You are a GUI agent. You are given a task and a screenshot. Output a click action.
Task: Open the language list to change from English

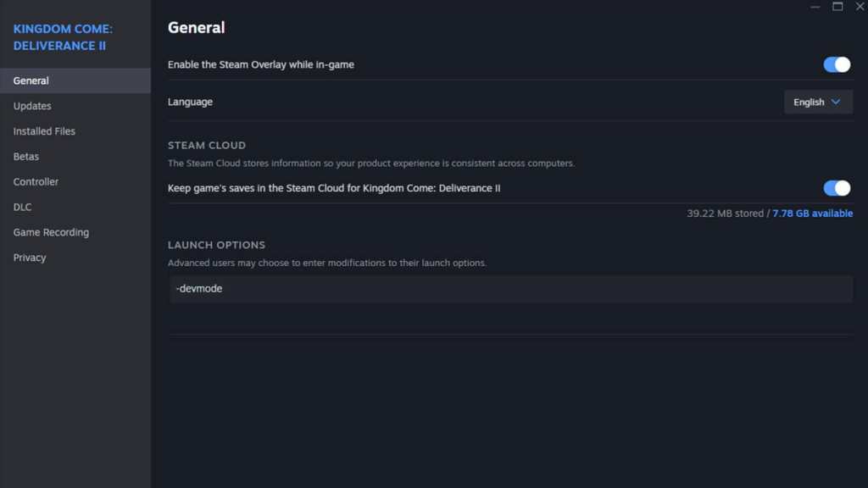(x=818, y=102)
